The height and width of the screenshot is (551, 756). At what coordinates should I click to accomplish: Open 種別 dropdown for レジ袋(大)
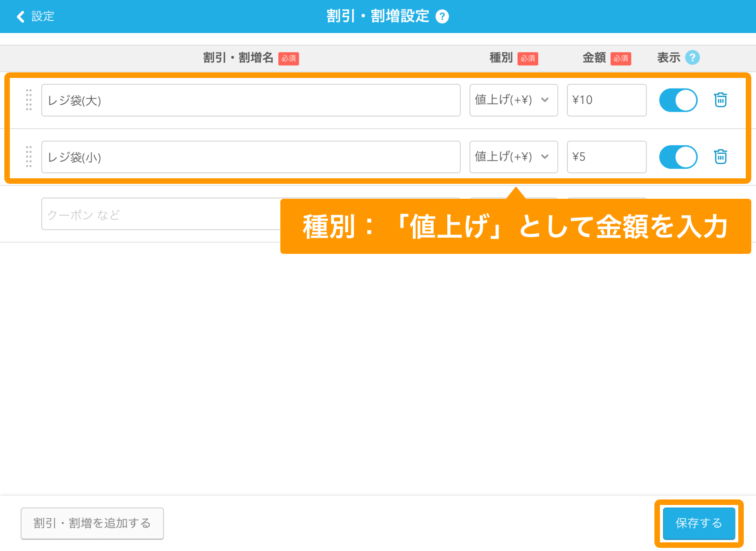tap(513, 100)
